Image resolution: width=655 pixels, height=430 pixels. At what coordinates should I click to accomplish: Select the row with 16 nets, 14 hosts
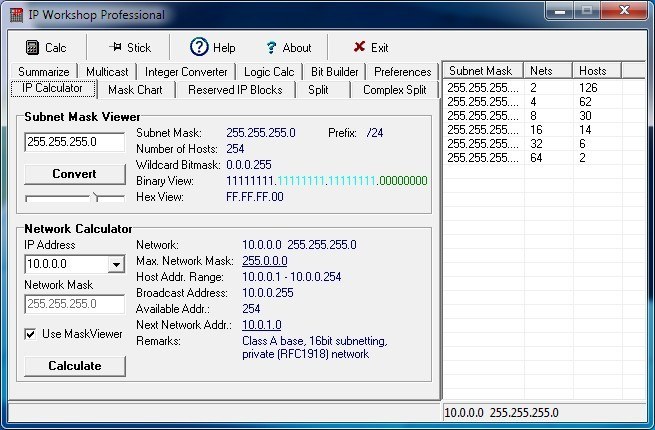544,130
